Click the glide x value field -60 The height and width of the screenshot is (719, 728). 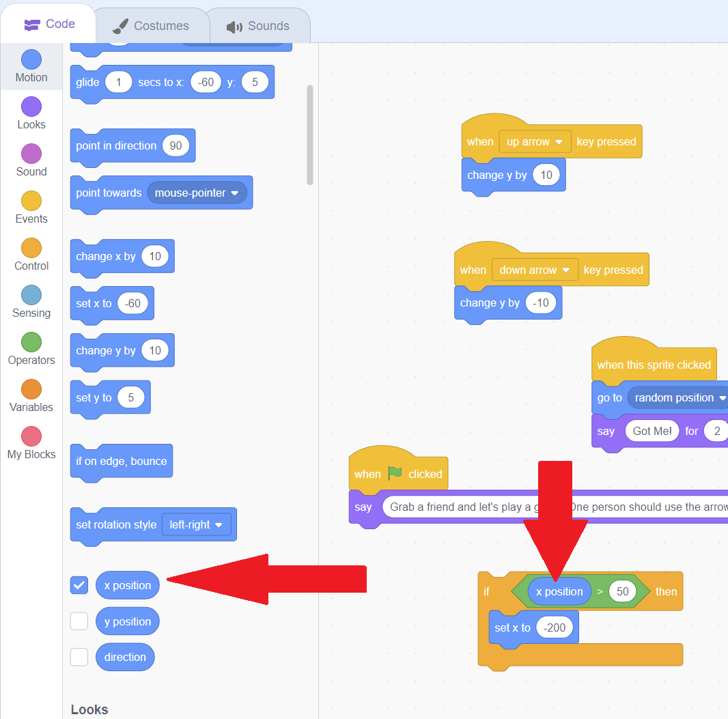[206, 82]
